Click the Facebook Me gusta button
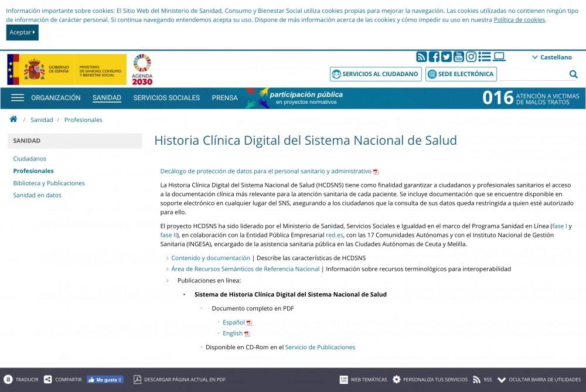 (105, 380)
